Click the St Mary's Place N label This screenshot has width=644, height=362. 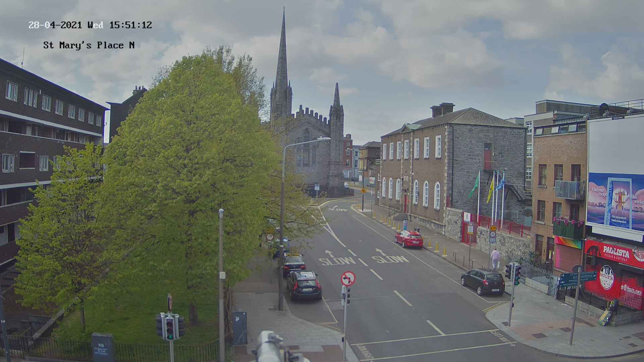tap(89, 45)
